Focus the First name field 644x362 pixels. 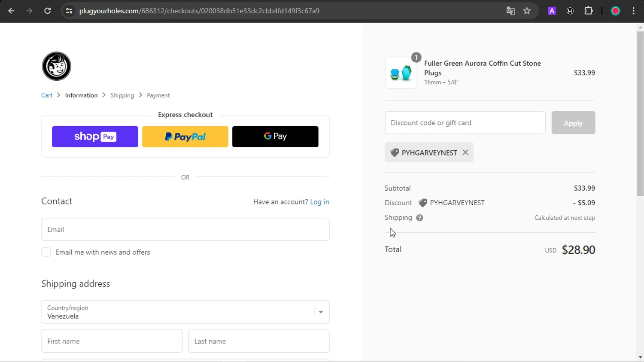tap(112, 341)
